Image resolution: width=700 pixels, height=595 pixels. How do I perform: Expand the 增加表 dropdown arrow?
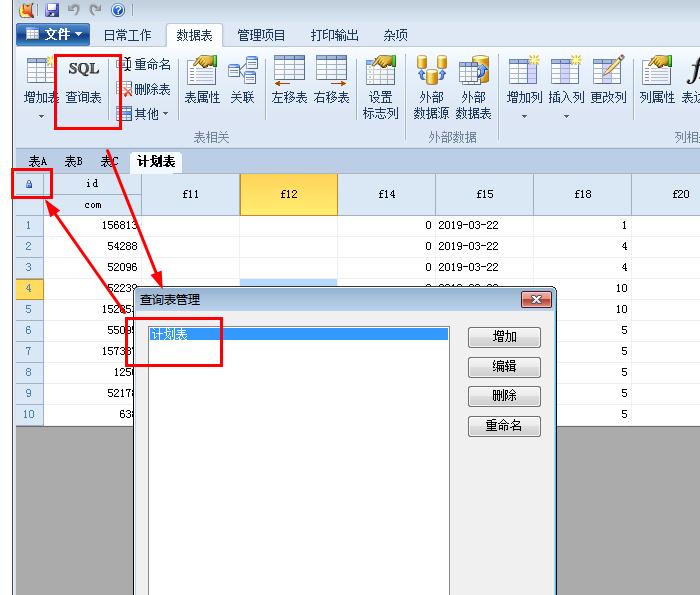pyautogui.click(x=42, y=116)
